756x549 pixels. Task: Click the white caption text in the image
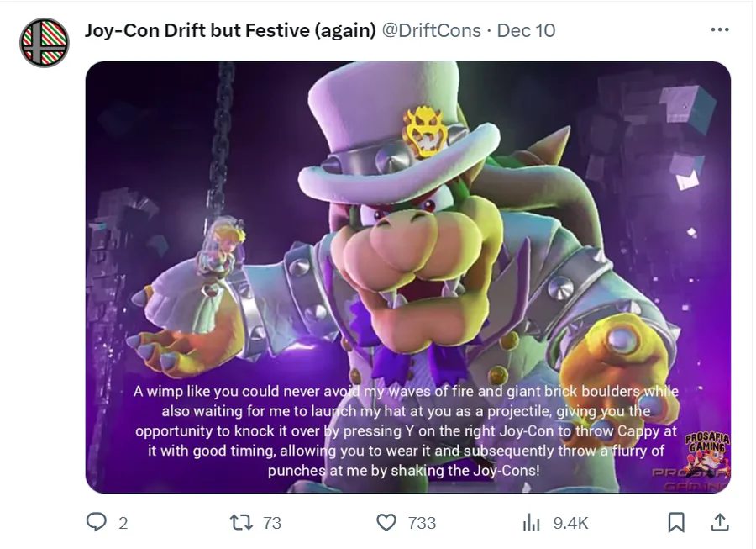[406, 430]
